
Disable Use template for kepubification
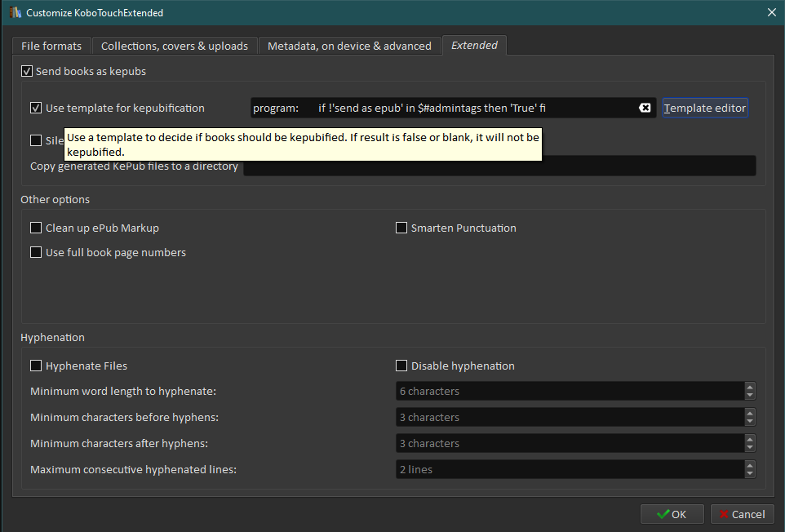click(36, 108)
